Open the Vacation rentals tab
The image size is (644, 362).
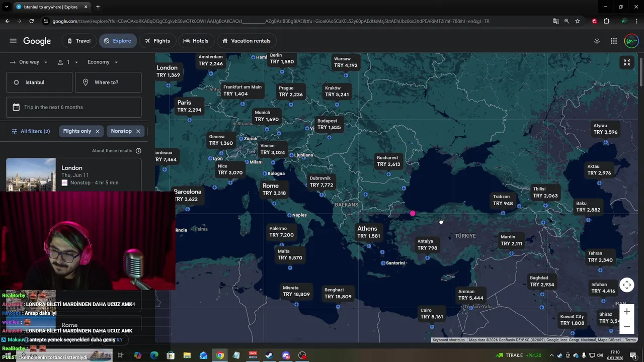pos(247,41)
